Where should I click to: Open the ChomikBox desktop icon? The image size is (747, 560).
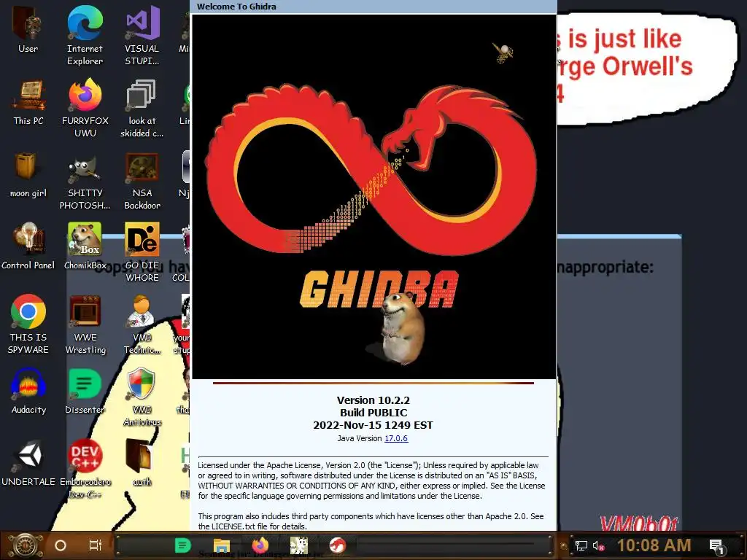[85, 246]
